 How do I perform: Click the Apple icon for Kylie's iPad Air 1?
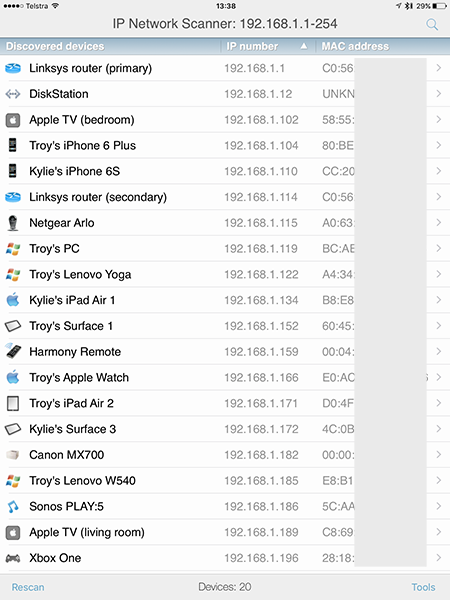13,300
